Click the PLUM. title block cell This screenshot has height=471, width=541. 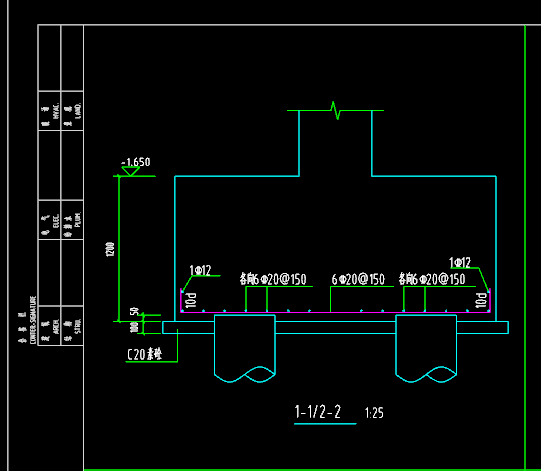click(x=72, y=220)
